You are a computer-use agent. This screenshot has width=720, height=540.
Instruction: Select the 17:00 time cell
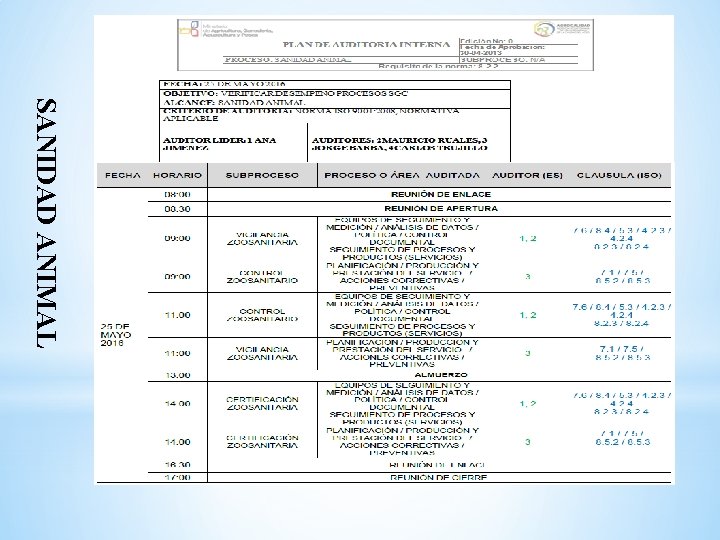pyautogui.click(x=177, y=478)
